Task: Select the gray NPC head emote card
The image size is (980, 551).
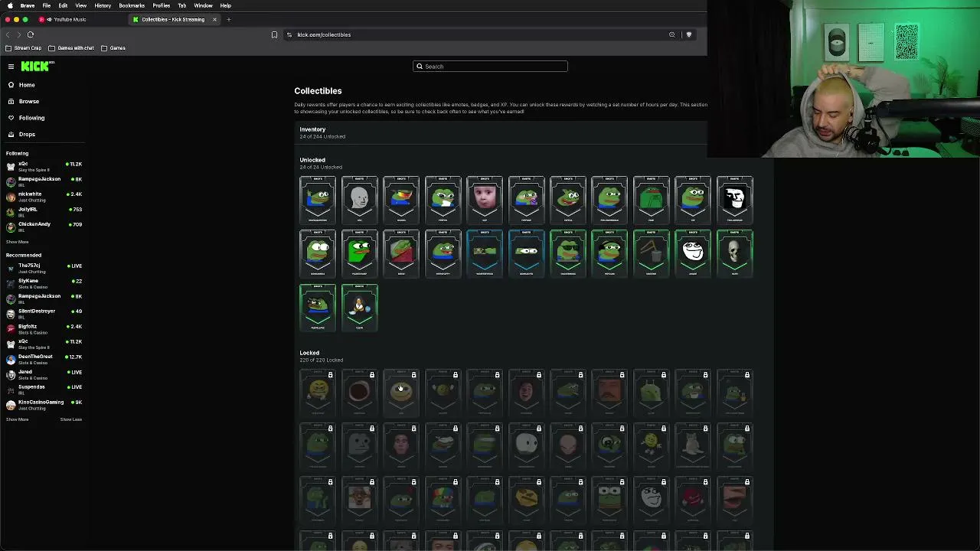Action: pos(360,199)
